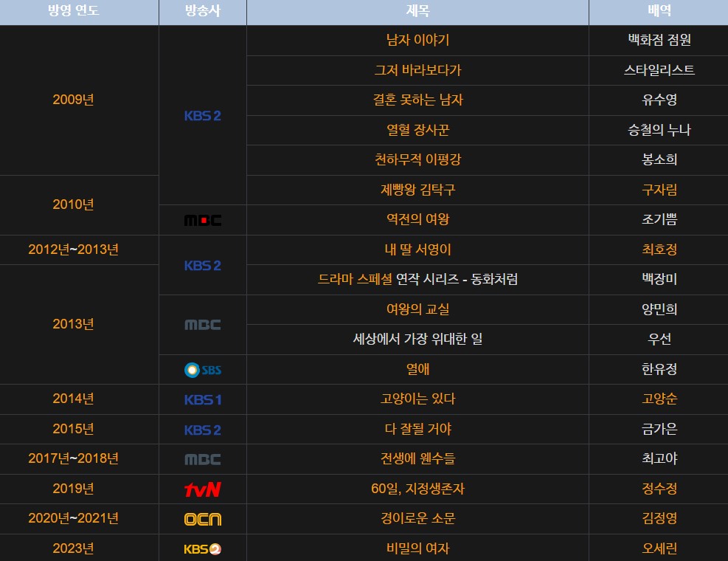Select the KBS 2 logo beside 비밀의 여자
Image resolution: width=728 pixels, height=561 pixels.
tap(202, 548)
